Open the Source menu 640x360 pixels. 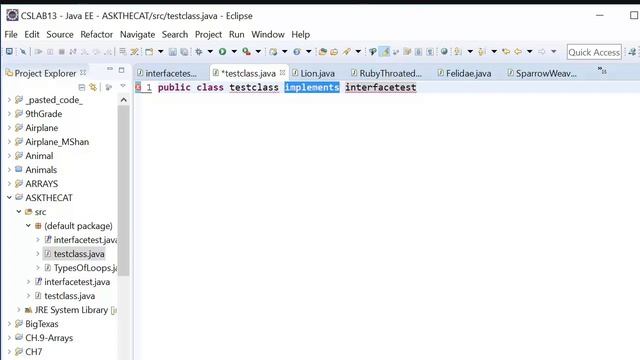(x=60, y=34)
